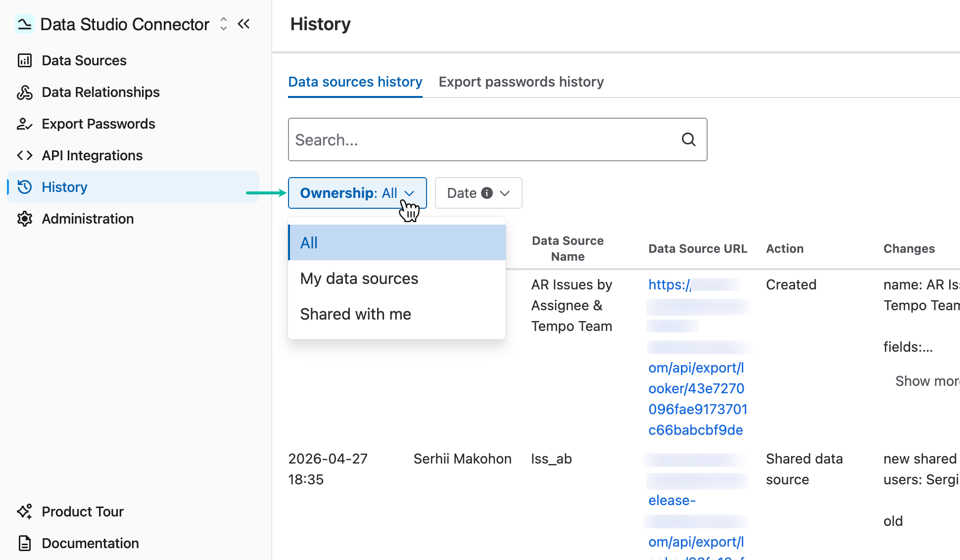Click the Serhii Makohon user cell
This screenshot has height=560, width=960.
point(462,459)
